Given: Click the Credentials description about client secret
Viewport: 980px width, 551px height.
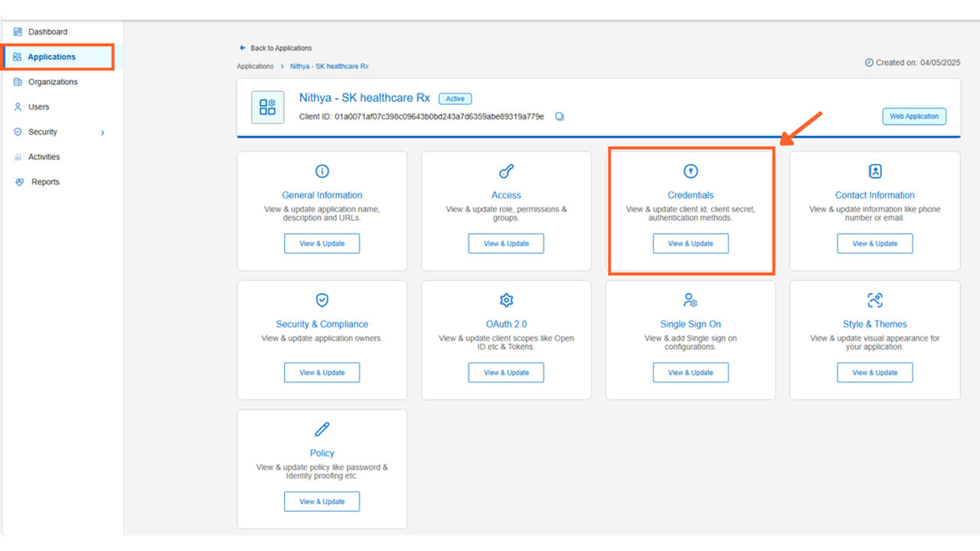Looking at the screenshot, I should [691, 214].
